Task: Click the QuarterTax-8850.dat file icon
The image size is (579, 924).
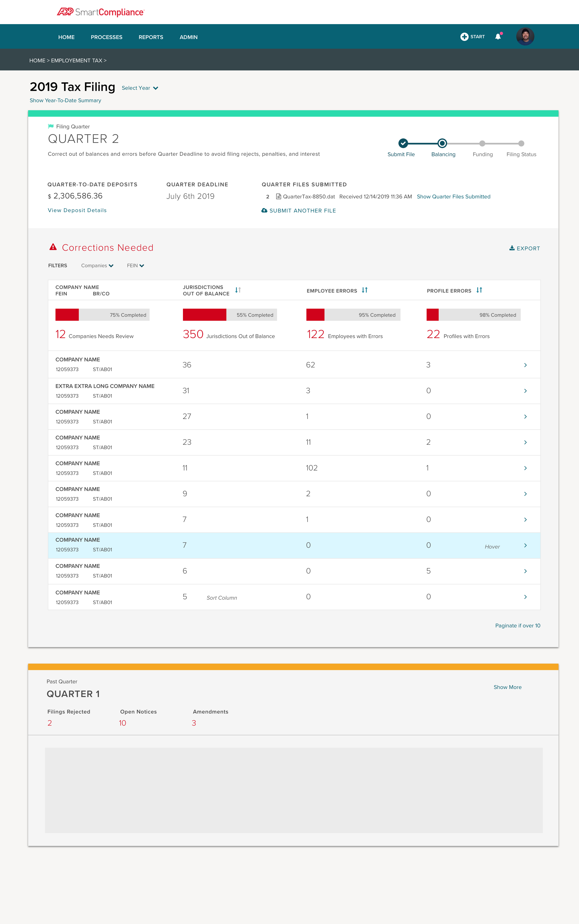Action: 278,197
